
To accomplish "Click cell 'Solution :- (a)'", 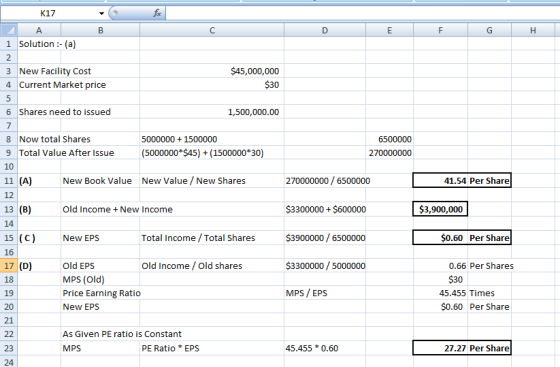I will [x=47, y=44].
